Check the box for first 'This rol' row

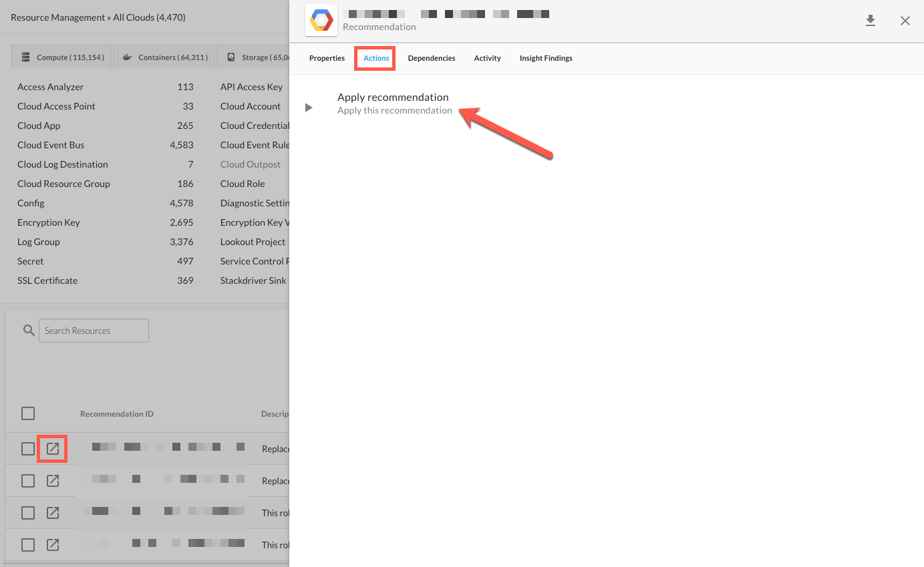(x=28, y=513)
